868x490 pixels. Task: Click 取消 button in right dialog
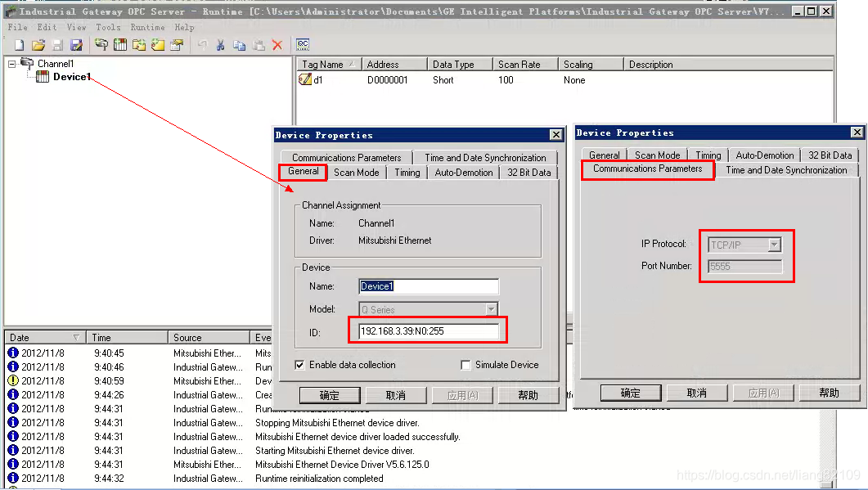click(x=697, y=393)
